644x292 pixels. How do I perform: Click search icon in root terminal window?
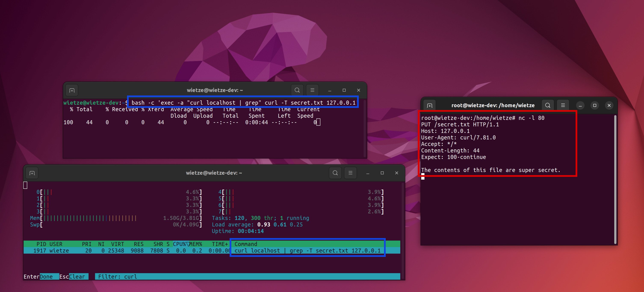click(548, 105)
